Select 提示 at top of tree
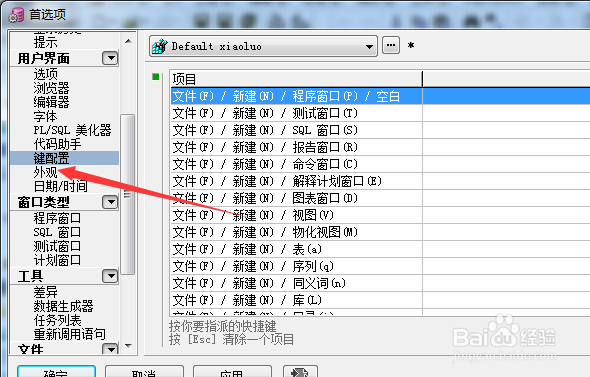590x377 pixels. tap(46, 42)
